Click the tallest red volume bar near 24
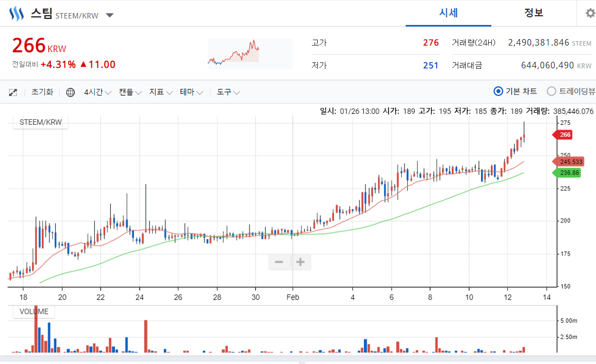Screen dimensions: 596x364 [145, 336]
